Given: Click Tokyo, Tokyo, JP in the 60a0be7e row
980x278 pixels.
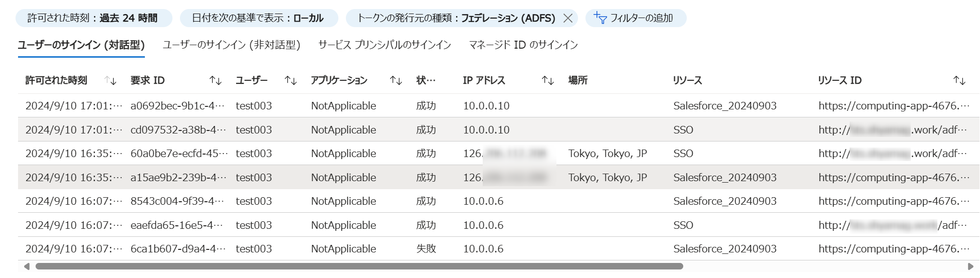Looking at the screenshot, I should pos(608,154).
